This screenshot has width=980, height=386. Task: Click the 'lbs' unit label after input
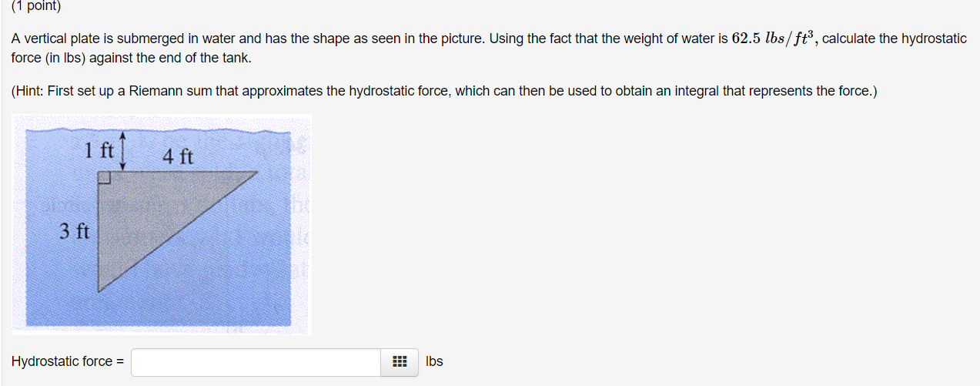(x=434, y=361)
